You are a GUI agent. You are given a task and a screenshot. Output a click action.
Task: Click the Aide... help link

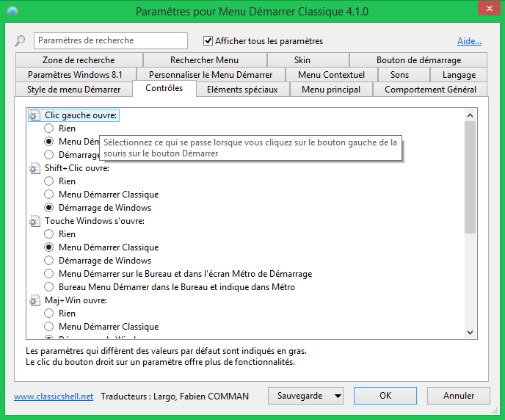[x=469, y=41]
